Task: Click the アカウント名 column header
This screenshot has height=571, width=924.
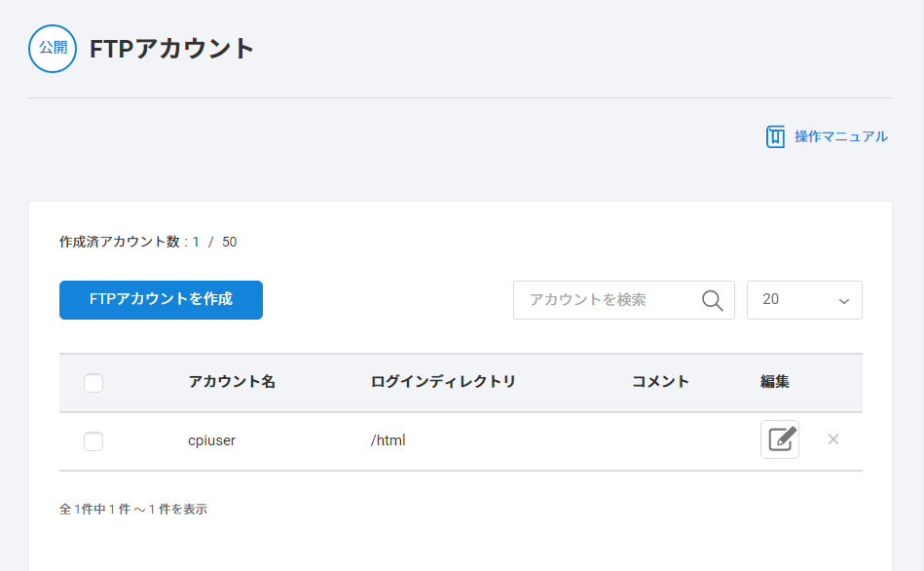Action: tap(232, 382)
